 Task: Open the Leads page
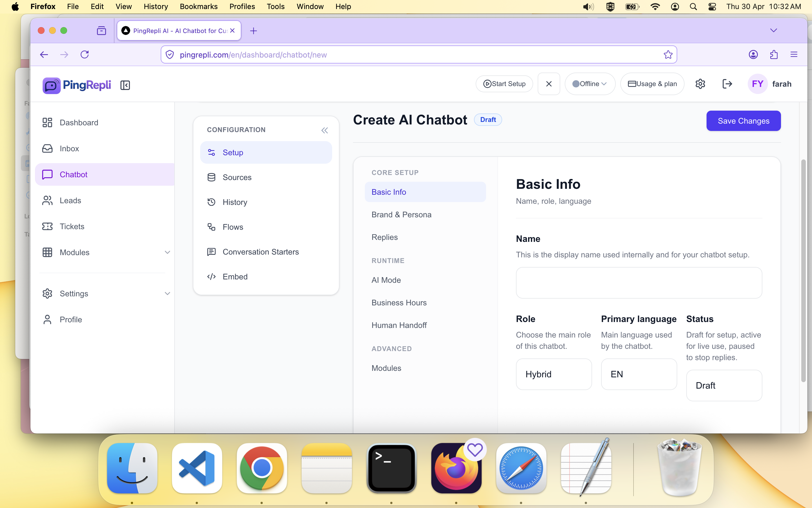click(x=105, y=201)
